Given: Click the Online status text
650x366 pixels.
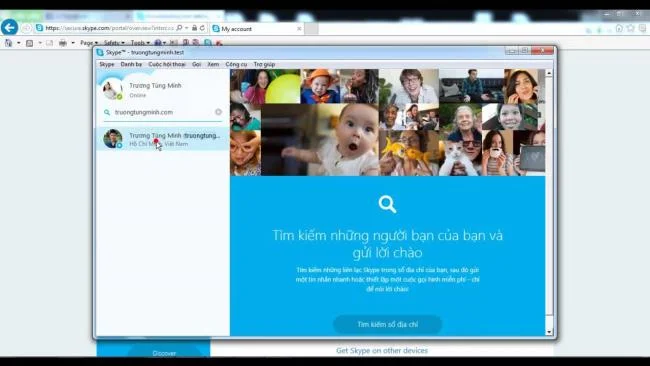Looking at the screenshot, I should point(138,95).
